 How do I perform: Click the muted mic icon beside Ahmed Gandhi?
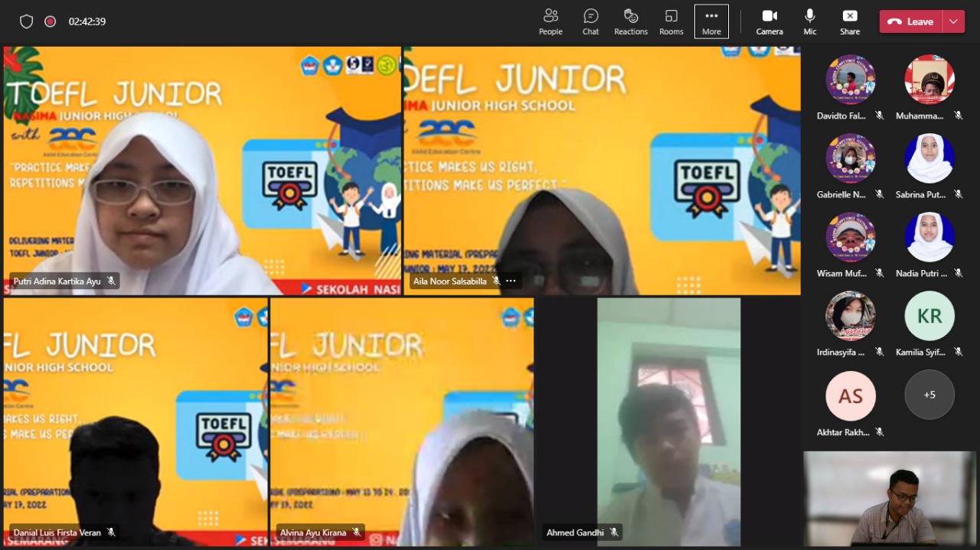tap(614, 532)
